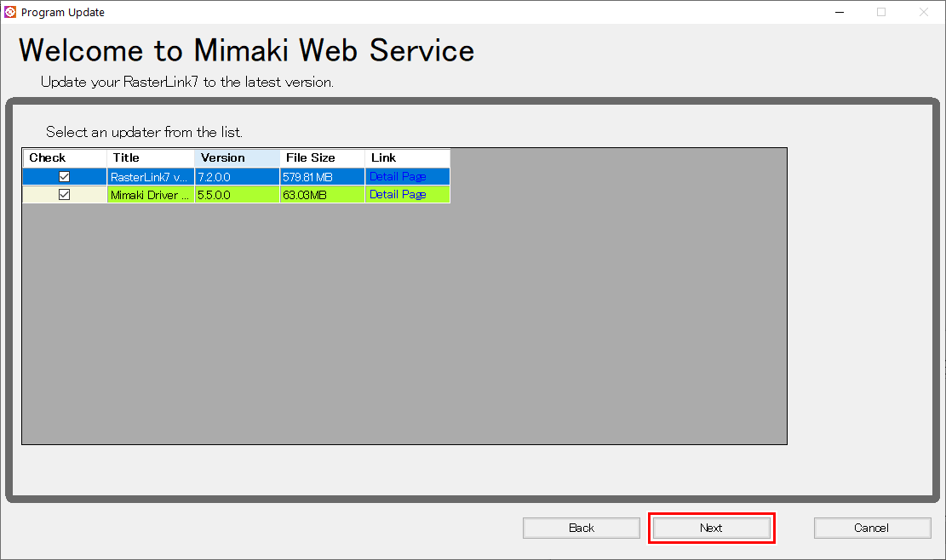Open Detail Page link for Mimaki Driver
The image size is (946, 560).
click(x=398, y=195)
